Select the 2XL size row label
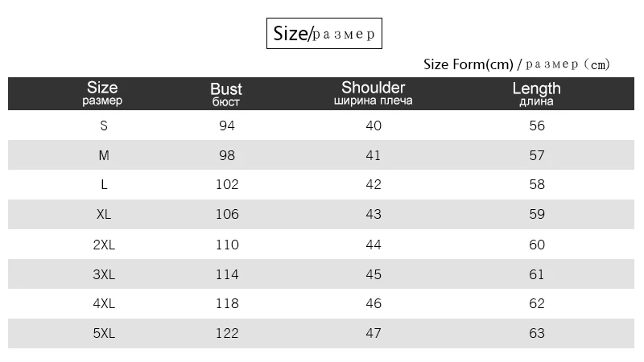The width and height of the screenshot is (644, 362). click(x=104, y=245)
